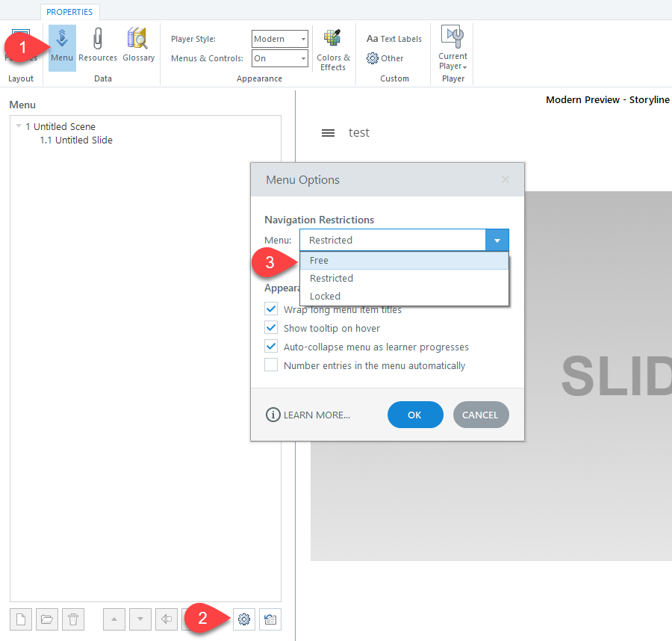The height and width of the screenshot is (641, 672).
Task: Click the reset from story icon
Action: coord(270,619)
